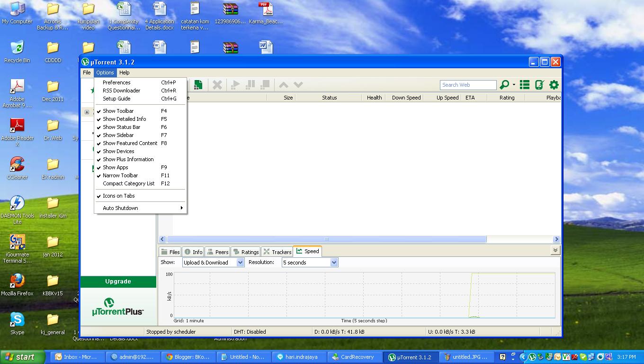Toggle Show Sidebar option
Image resolution: width=644 pixels, height=364 pixels.
coord(141,135)
